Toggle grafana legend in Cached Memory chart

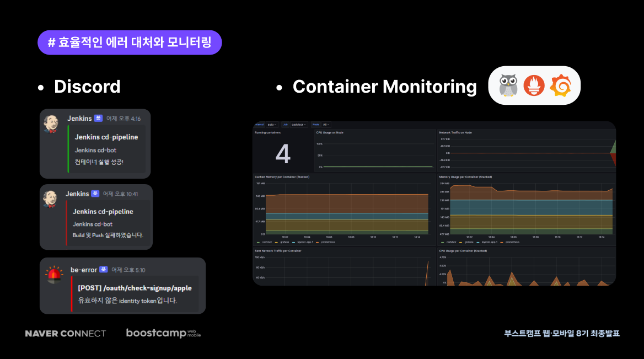(x=282, y=242)
